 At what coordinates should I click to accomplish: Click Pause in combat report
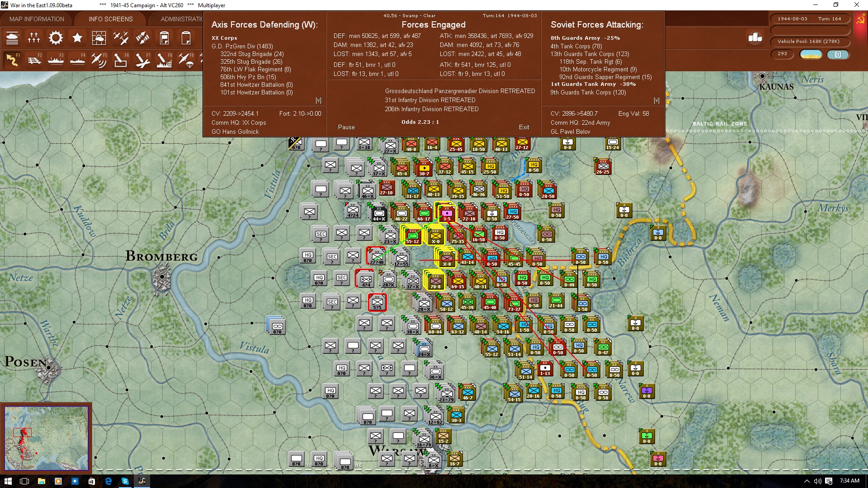pyautogui.click(x=346, y=127)
